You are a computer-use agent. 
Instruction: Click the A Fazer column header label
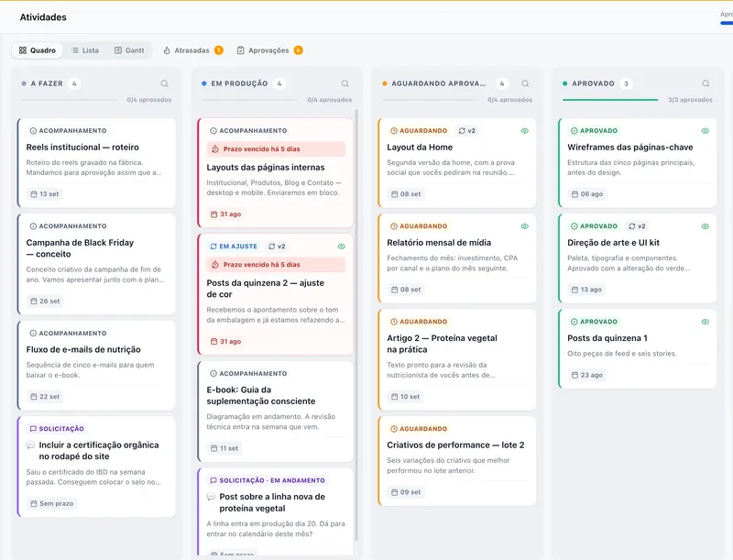point(47,83)
